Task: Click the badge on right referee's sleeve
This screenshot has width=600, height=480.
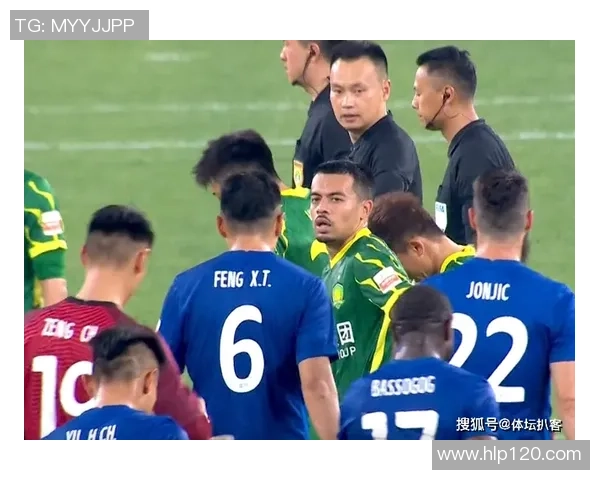Action: point(440,216)
